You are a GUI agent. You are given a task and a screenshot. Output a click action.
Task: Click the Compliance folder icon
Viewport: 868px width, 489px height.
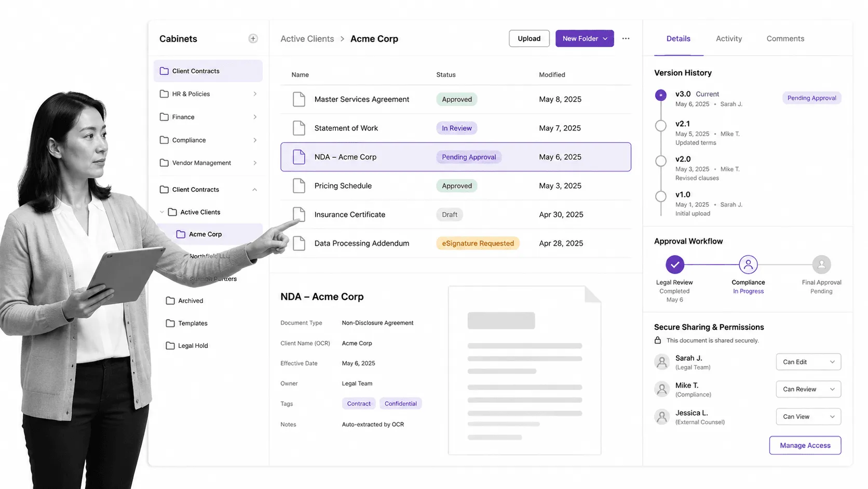click(164, 140)
